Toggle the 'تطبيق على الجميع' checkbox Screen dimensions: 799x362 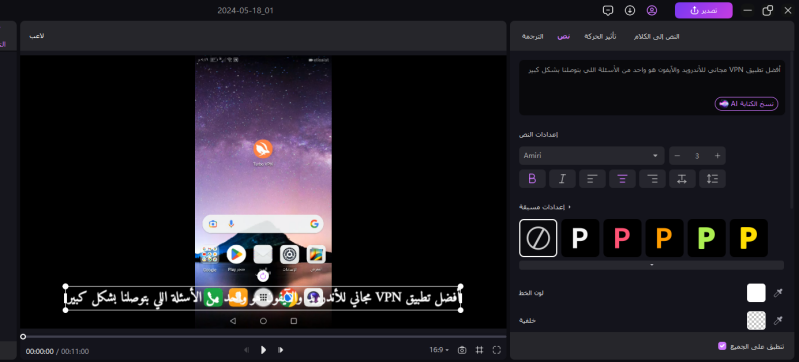722,346
